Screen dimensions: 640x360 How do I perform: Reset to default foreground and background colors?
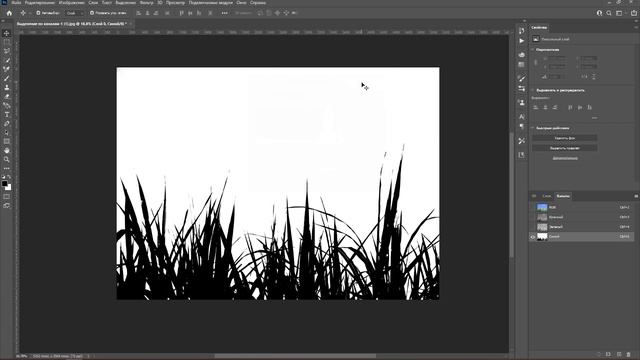click(x=4, y=177)
